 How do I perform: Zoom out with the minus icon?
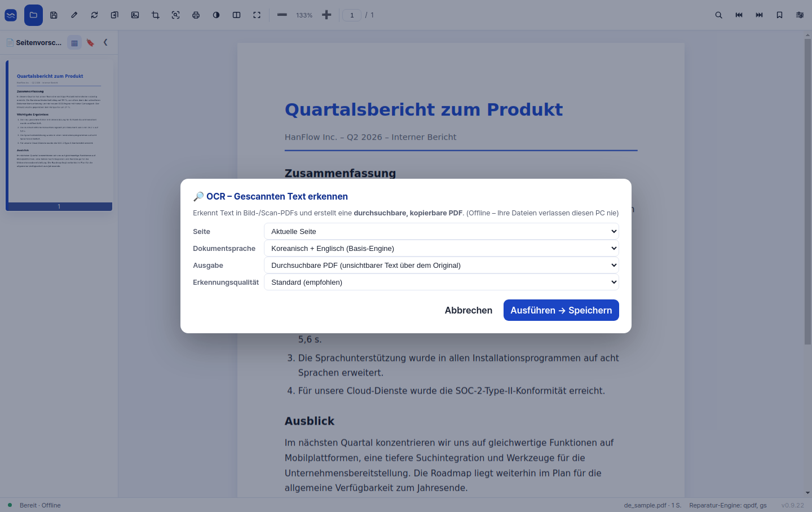point(282,15)
